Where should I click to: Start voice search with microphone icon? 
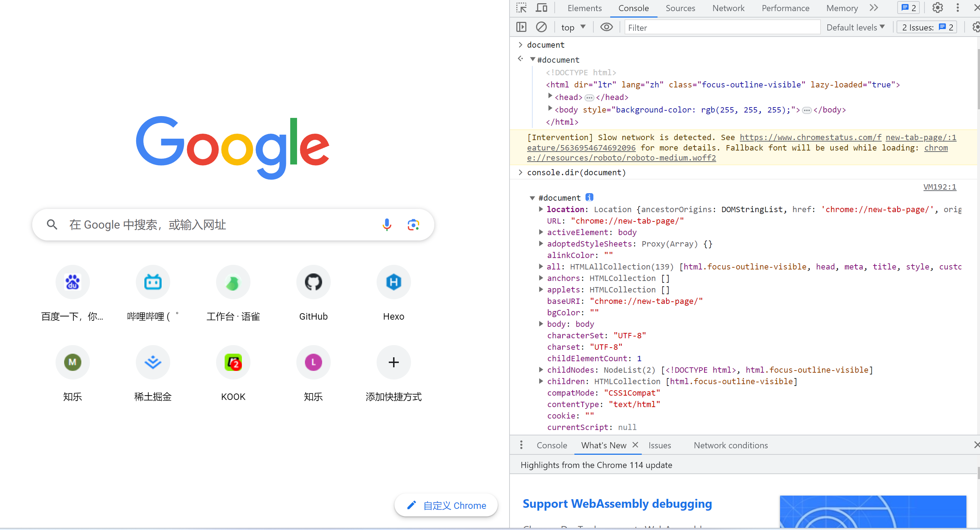click(x=387, y=224)
